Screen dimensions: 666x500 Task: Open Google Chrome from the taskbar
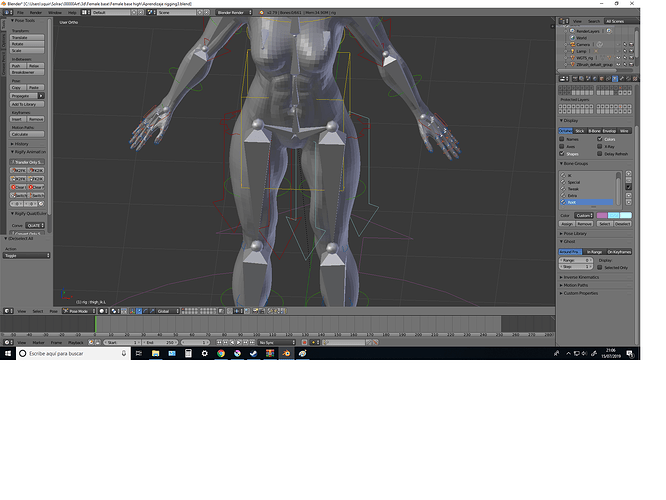point(221,353)
